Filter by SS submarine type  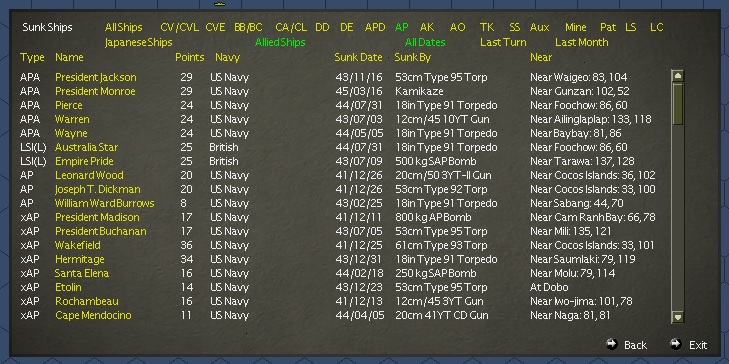click(515, 27)
